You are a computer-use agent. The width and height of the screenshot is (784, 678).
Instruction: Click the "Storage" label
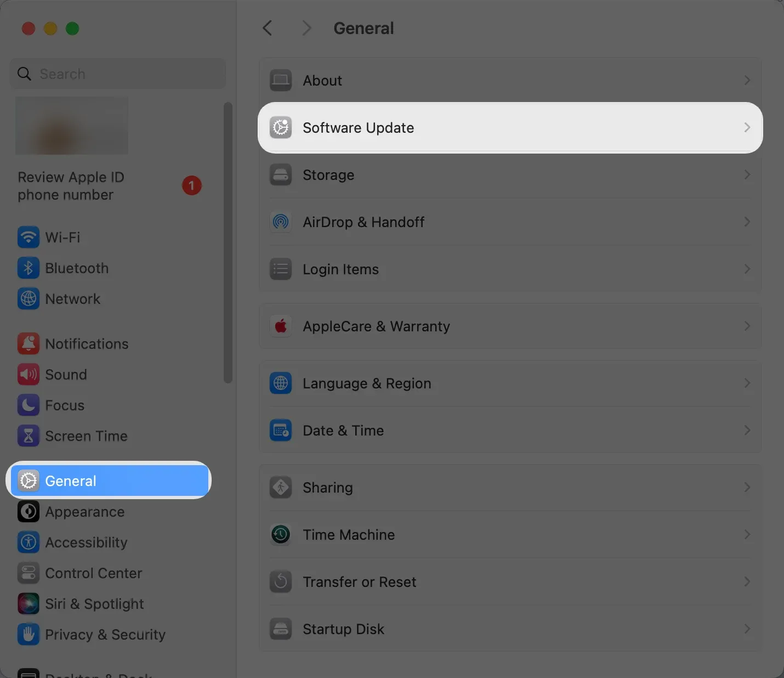click(328, 175)
